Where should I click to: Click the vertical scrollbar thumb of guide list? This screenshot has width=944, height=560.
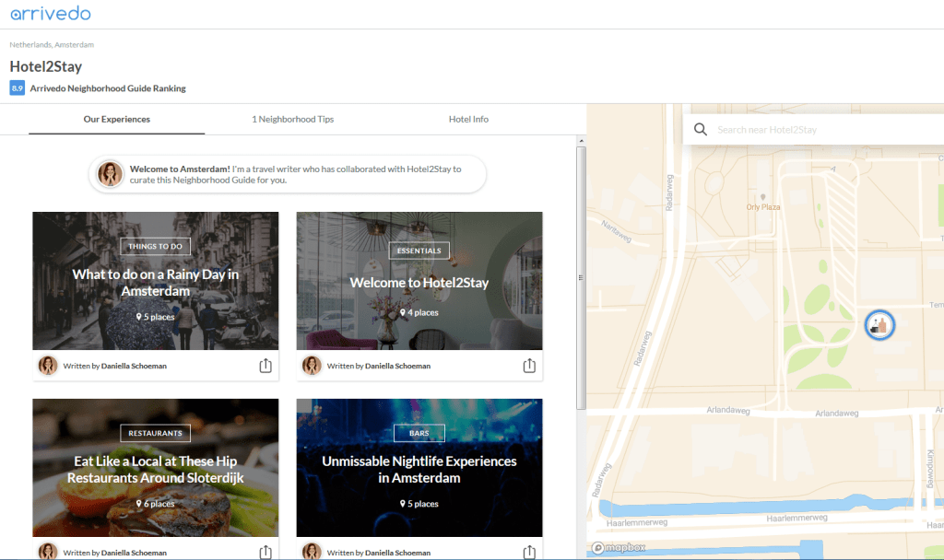click(581, 278)
